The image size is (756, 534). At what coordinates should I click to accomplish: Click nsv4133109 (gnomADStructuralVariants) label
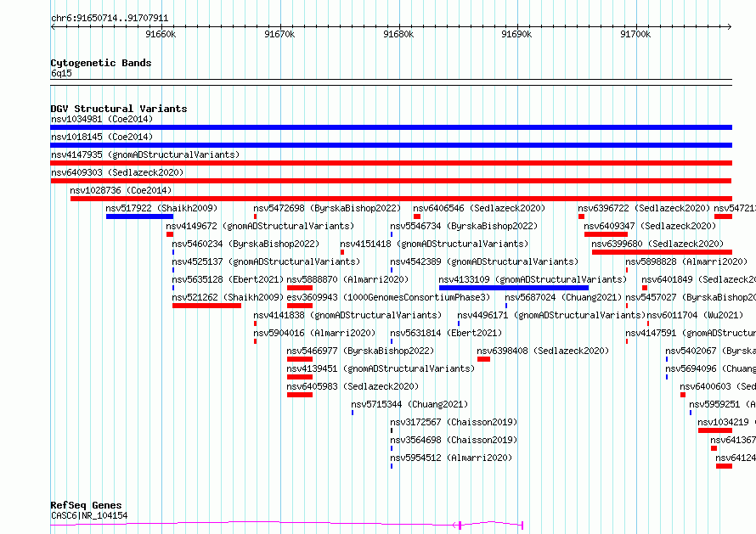533,279
